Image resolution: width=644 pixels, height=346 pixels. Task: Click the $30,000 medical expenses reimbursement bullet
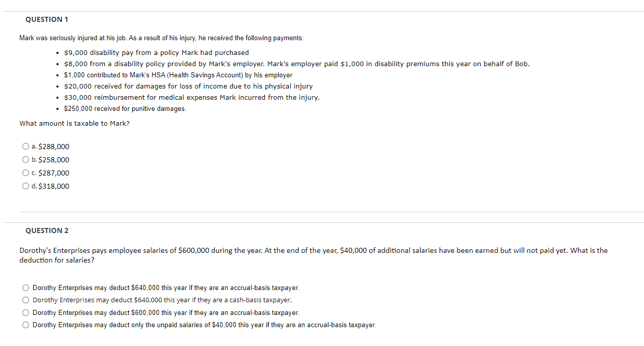191,97
